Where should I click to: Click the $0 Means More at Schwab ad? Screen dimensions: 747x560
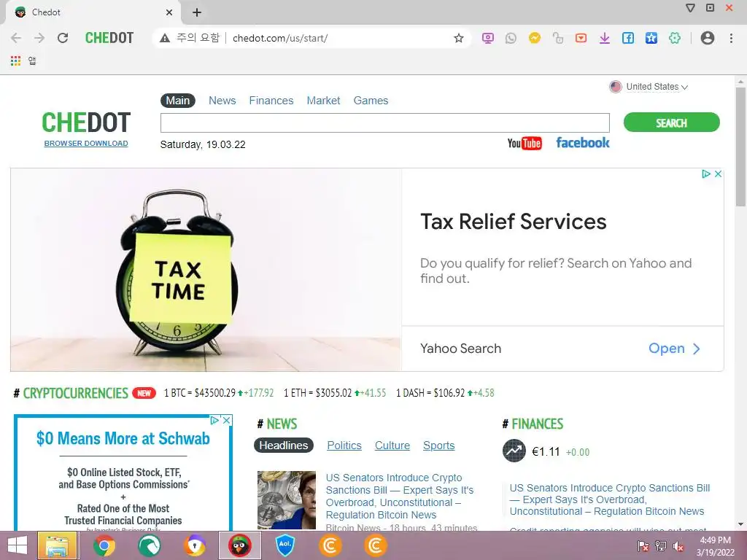click(123, 438)
